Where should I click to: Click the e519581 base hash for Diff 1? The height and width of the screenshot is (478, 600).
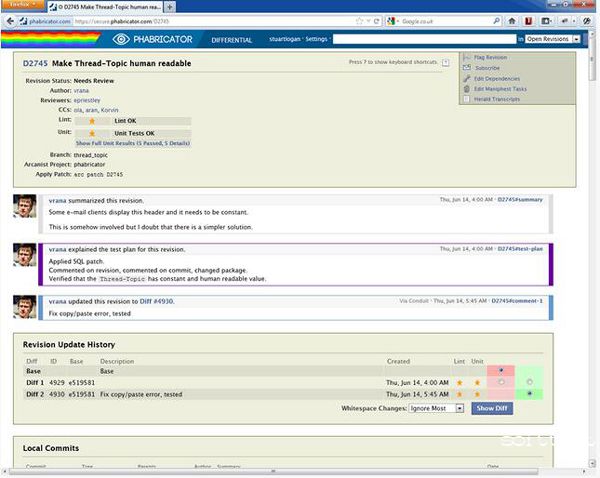[x=82, y=383]
